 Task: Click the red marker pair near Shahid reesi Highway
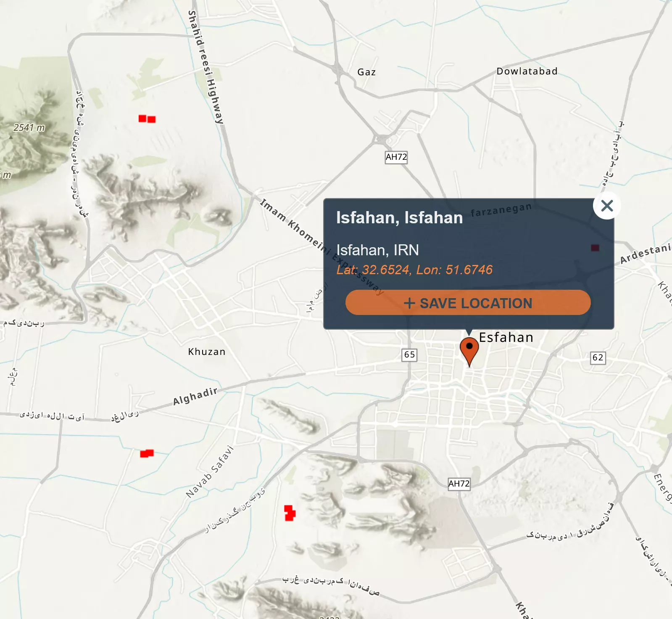147,119
